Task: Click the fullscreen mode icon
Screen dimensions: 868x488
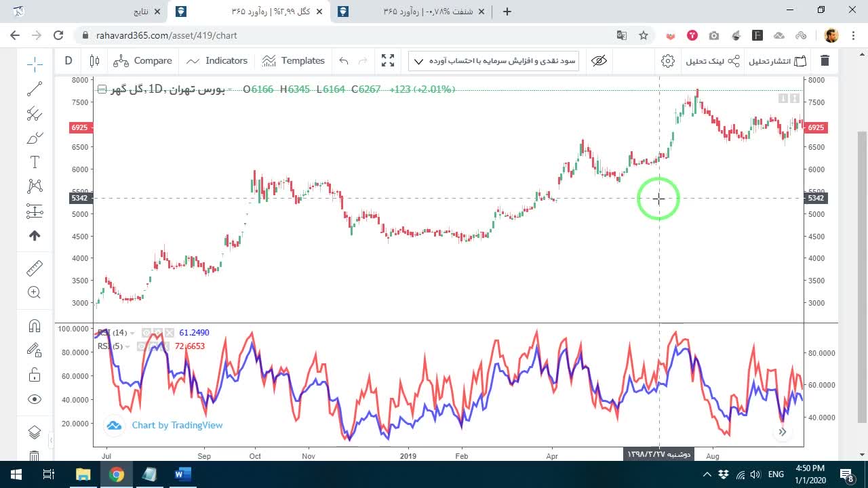Action: [388, 61]
